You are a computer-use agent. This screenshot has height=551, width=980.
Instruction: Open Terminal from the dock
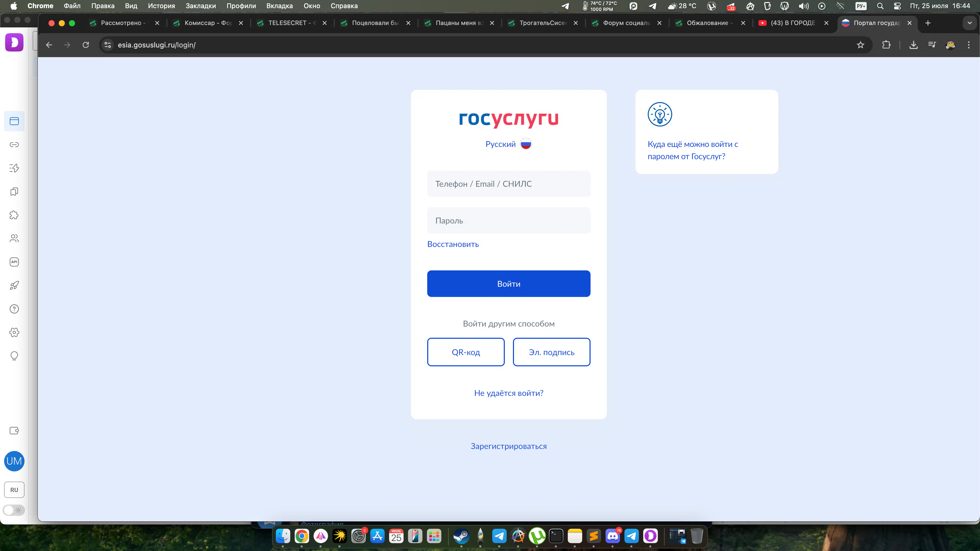(x=556, y=536)
